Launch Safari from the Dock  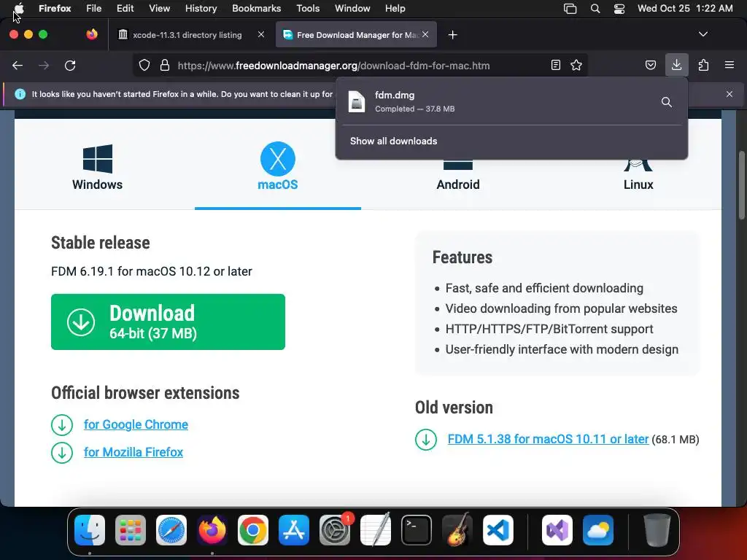(x=171, y=529)
